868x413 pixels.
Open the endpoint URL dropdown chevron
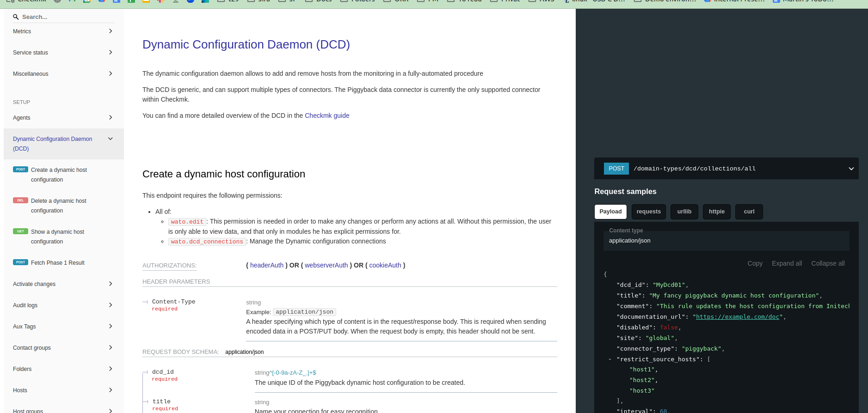coord(851,169)
